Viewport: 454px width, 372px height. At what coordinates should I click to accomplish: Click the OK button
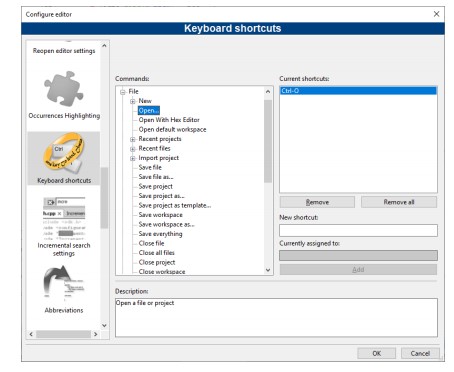376,353
